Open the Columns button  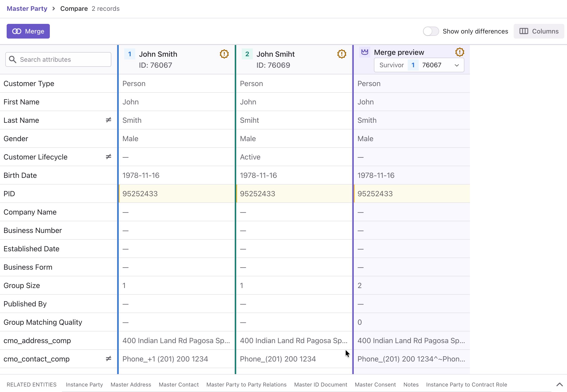(x=539, y=31)
